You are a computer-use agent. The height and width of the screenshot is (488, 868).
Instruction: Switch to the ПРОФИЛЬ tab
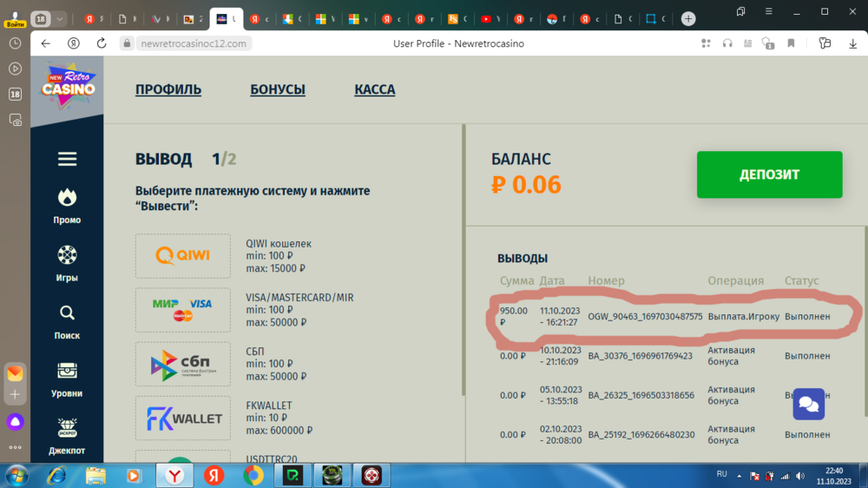tap(168, 89)
